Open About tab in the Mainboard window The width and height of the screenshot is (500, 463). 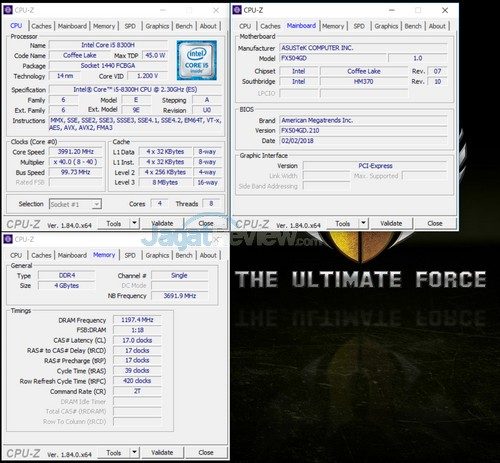437,26
